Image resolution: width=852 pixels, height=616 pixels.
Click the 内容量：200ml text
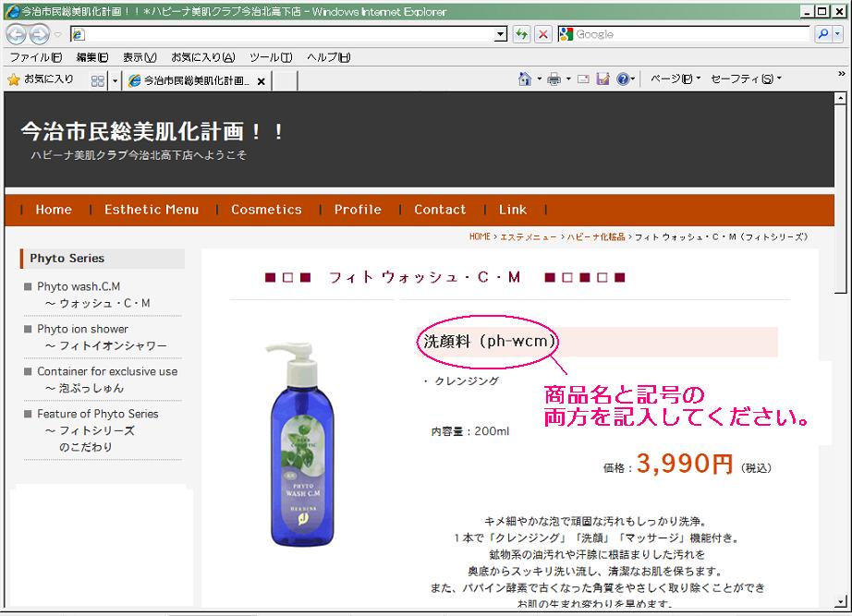[470, 431]
